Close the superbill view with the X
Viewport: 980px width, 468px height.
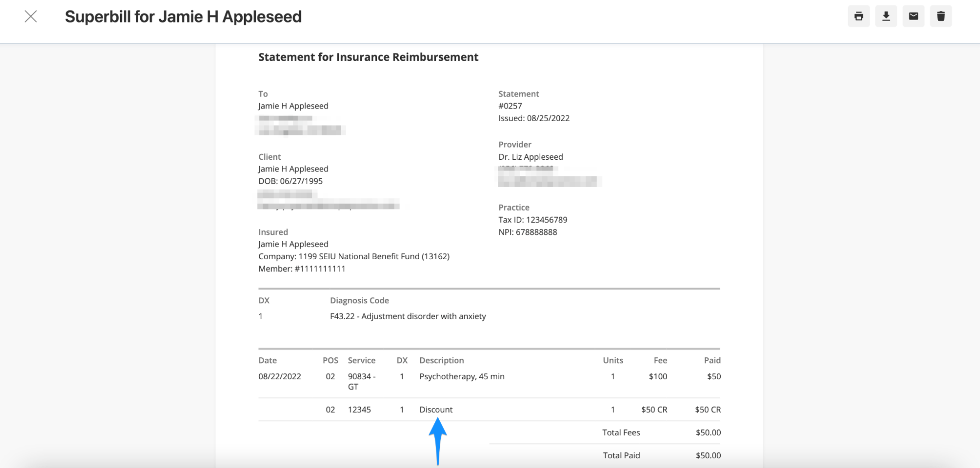pyautogui.click(x=31, y=16)
